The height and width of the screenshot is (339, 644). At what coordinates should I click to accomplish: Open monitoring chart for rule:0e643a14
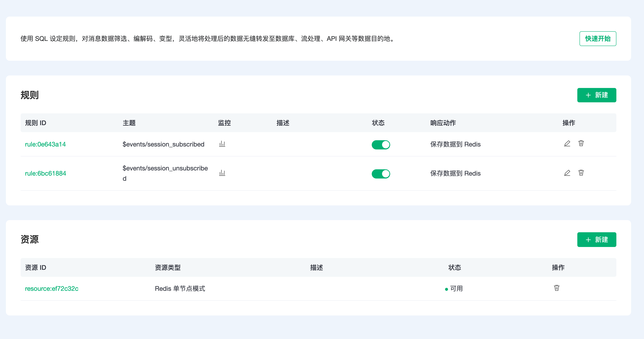(222, 144)
